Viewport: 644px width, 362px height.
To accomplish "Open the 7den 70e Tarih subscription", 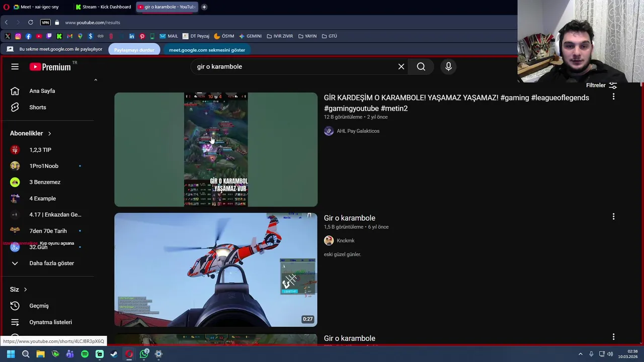I will [48, 231].
